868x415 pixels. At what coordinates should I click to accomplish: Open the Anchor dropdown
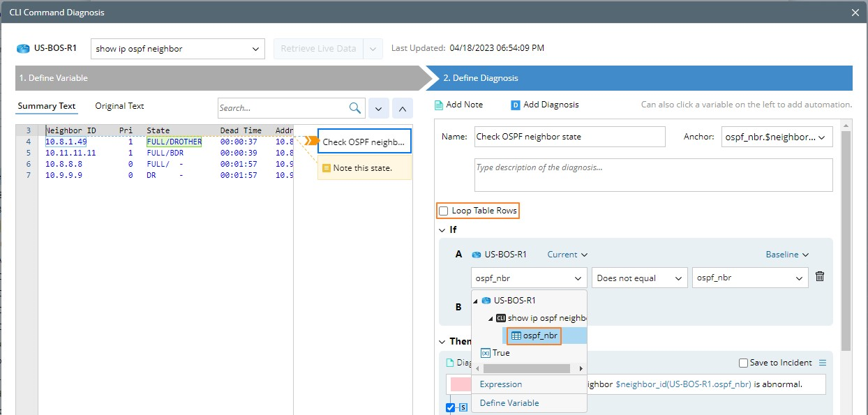pos(777,137)
